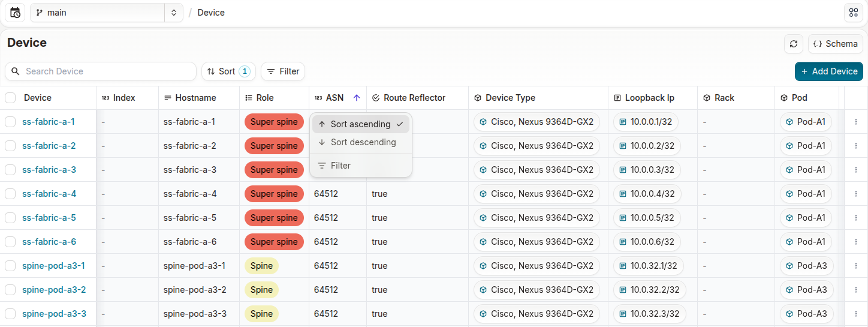Click the Pod-A3 chip in spine-pod-a3-2 row
This screenshot has width=868, height=327.
[806, 290]
